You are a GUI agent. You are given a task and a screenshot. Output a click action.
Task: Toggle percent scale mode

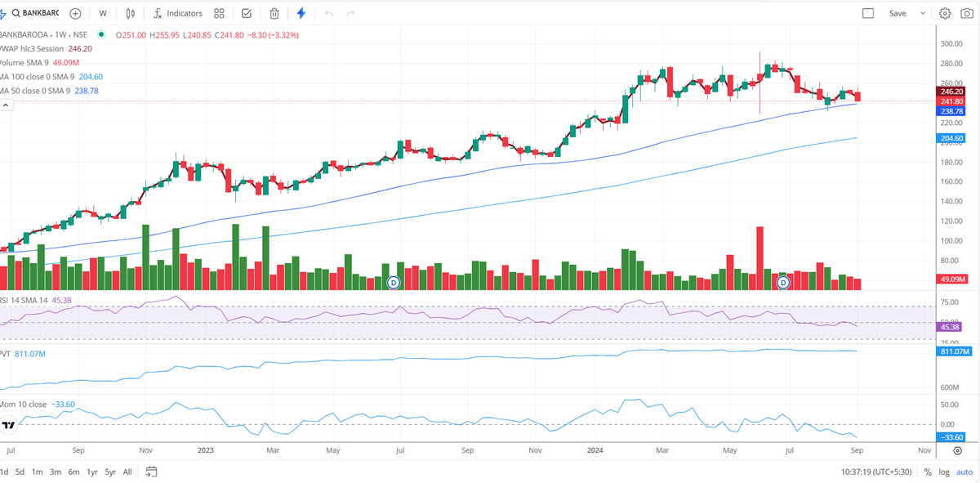coord(928,472)
